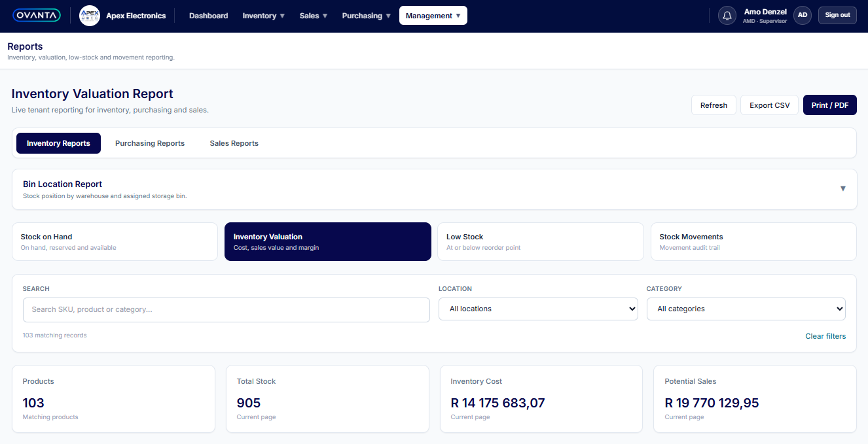The image size is (868, 444).
Task: Open the Dashboard menu item
Action: coord(209,16)
